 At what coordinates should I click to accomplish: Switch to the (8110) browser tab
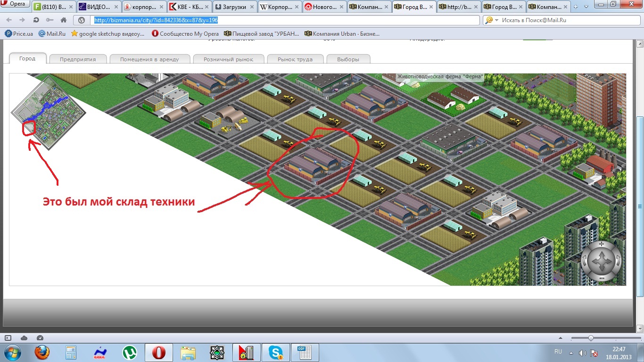tap(54, 7)
